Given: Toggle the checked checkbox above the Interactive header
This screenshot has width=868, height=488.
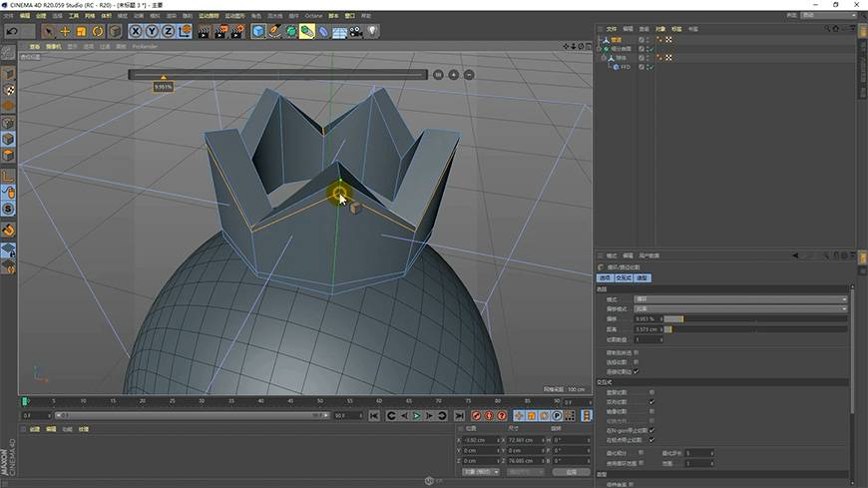Looking at the screenshot, I should pyautogui.click(x=637, y=371).
